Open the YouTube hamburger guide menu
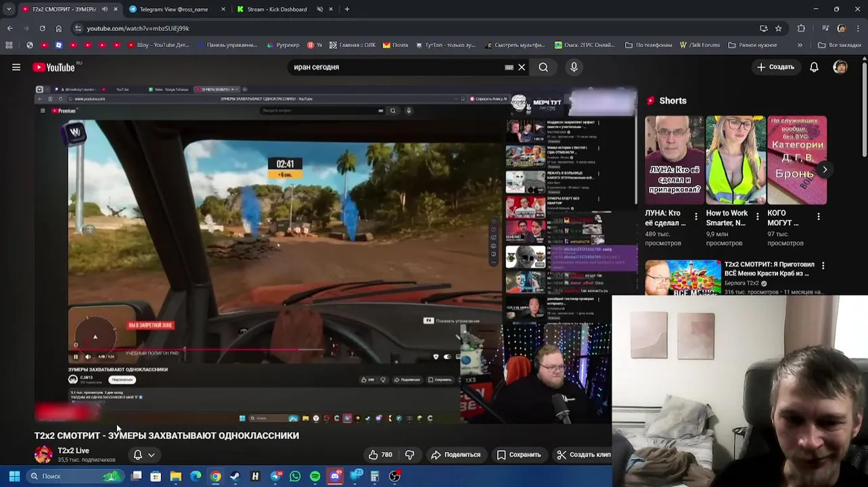 16,67
